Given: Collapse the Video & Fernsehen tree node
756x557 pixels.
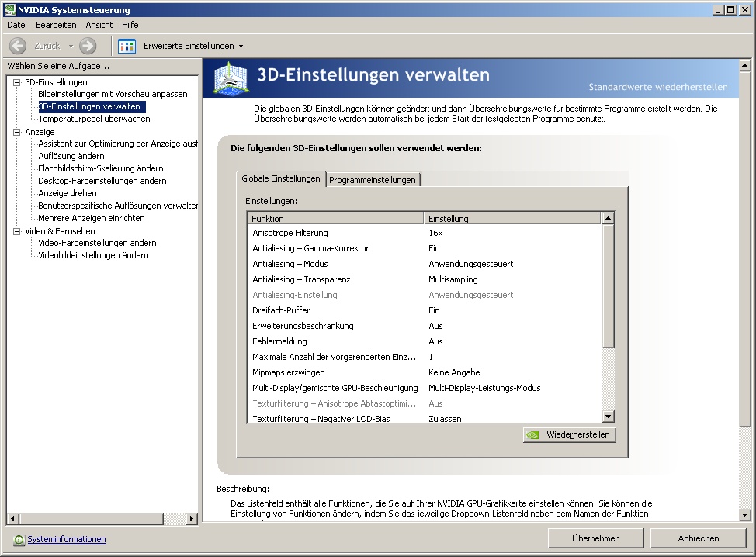Looking at the screenshot, I should point(17,231).
